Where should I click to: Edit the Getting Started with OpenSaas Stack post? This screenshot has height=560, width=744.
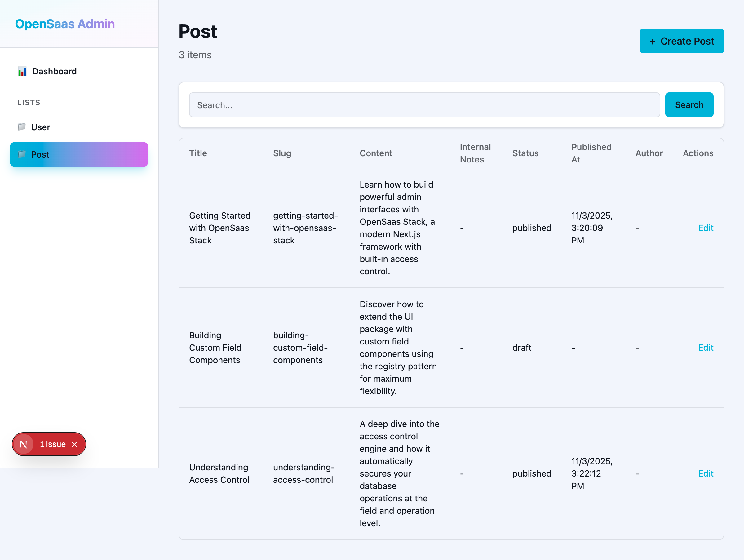(706, 228)
